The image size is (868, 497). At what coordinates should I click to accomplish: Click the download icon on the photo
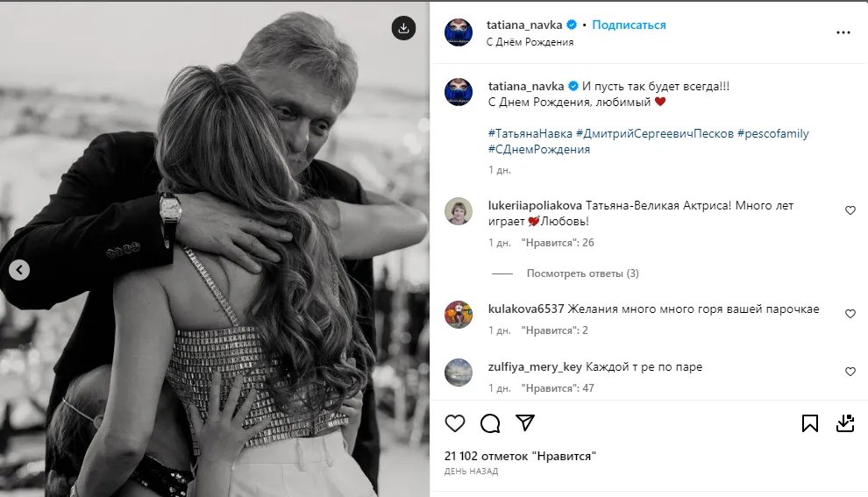point(403,28)
